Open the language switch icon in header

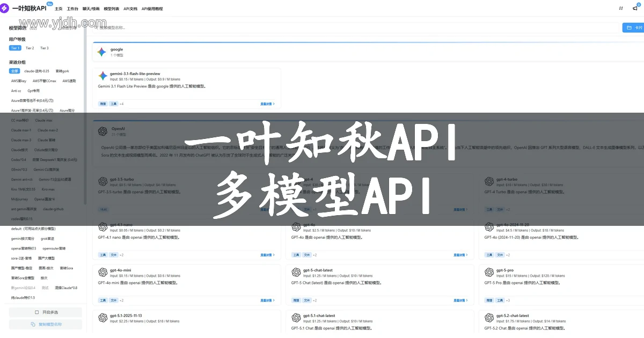point(621,9)
